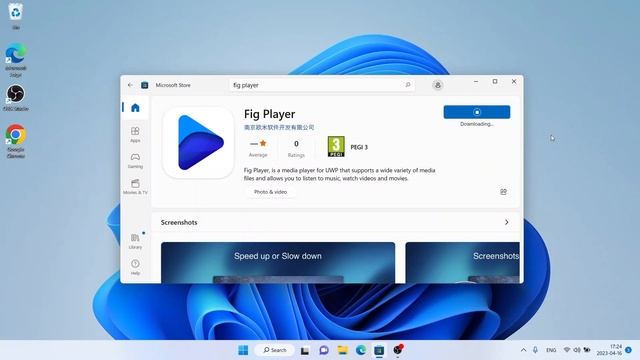Open the Windows Start menu
Viewport: 640px width, 360px height.
coord(243,350)
